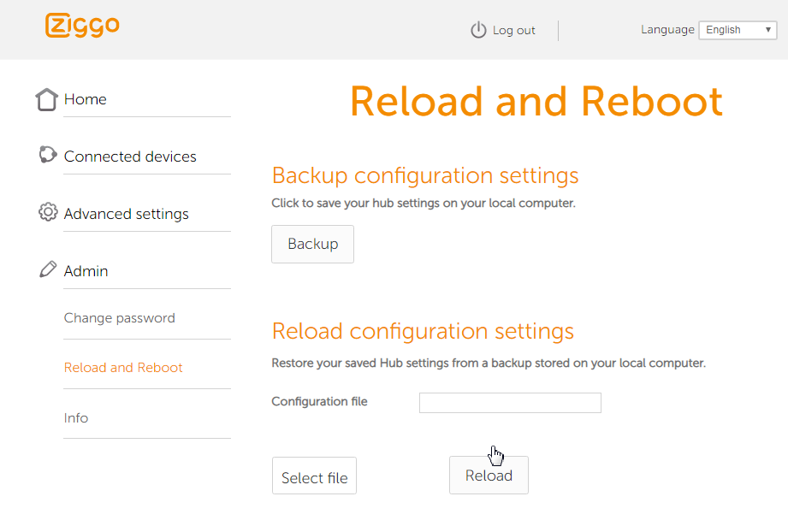Click the Log out text link
Viewport: 788px width, 532px height.
coord(514,31)
